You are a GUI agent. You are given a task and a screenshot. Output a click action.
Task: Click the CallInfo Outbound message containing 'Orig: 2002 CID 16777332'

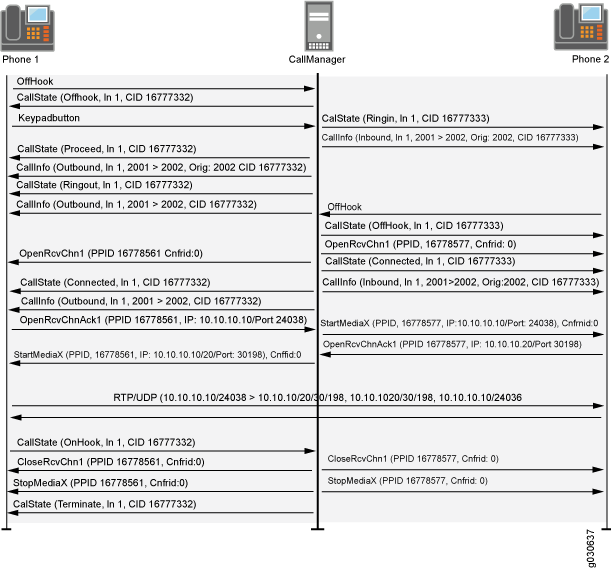161,168
